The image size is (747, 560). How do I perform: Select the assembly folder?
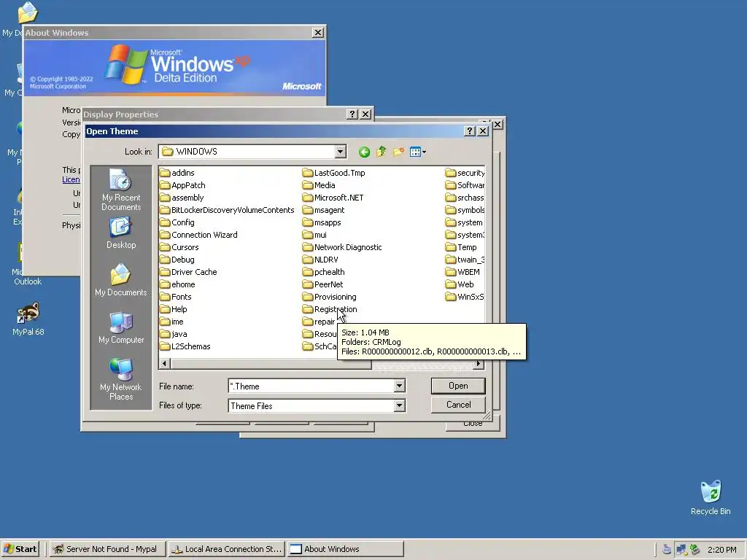[x=182, y=198]
